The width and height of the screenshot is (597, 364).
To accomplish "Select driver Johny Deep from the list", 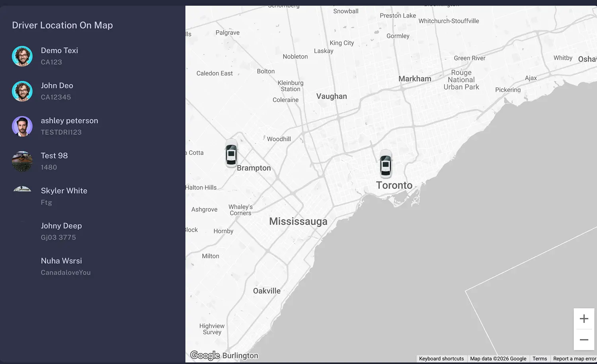I will pyautogui.click(x=61, y=226).
